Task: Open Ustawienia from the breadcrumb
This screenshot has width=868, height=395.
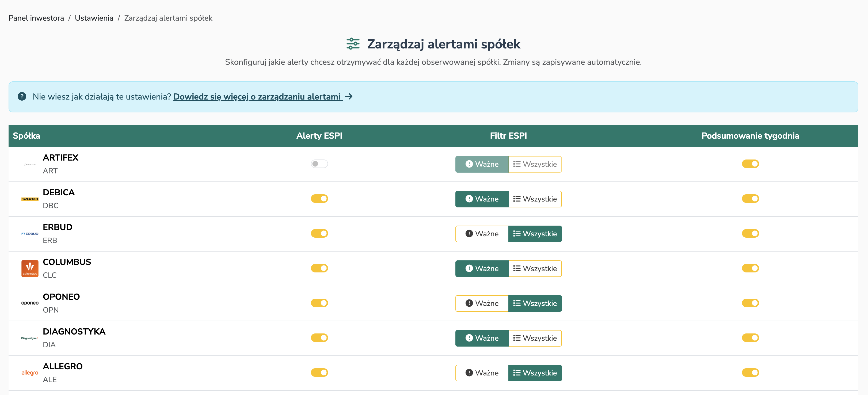Action: pos(94,18)
